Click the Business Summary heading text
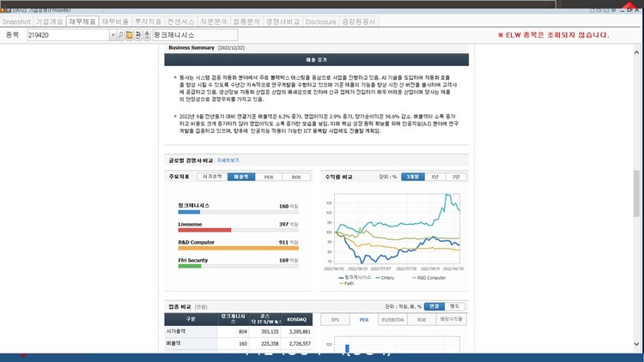Image resolution: width=644 pixels, height=362 pixels. (x=191, y=48)
